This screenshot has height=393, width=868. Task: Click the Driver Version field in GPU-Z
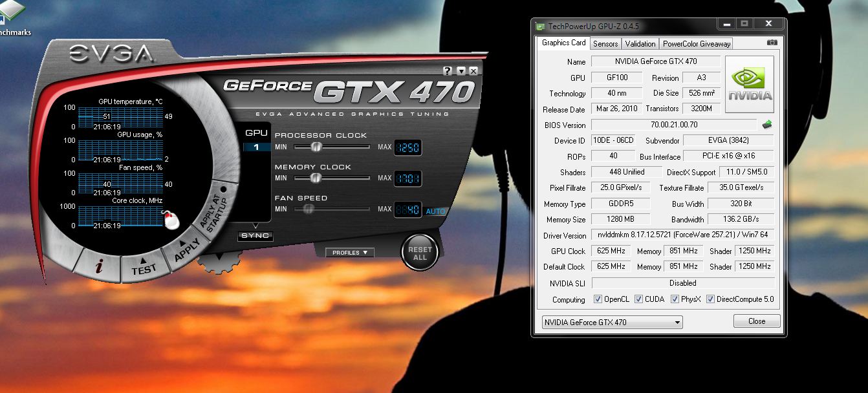point(682,235)
